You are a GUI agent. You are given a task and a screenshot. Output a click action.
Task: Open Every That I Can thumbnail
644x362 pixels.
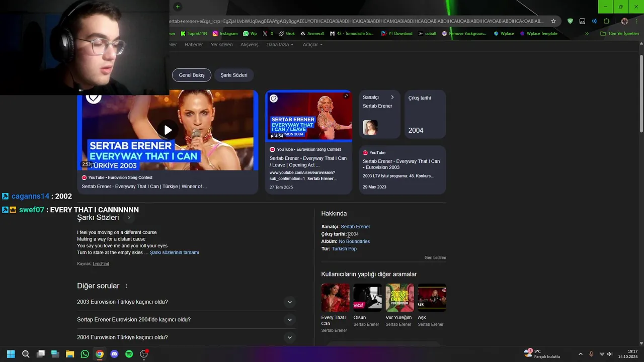[x=335, y=298]
